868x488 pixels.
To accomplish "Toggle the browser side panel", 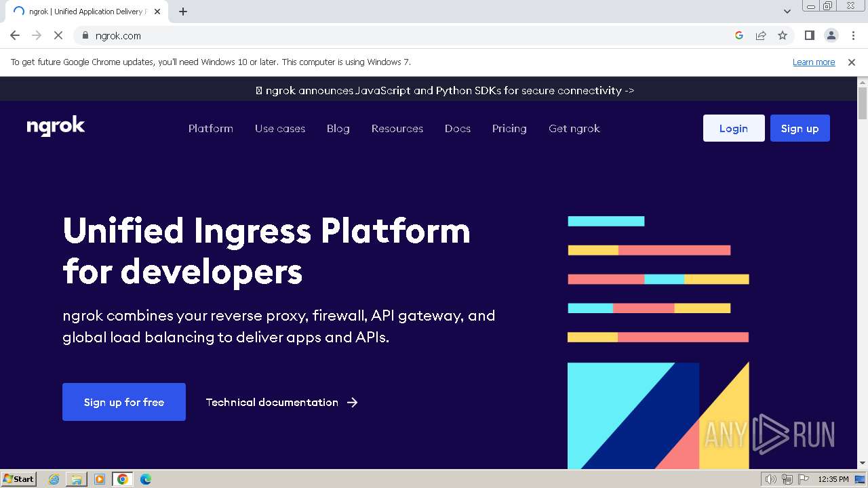I will tap(809, 35).
